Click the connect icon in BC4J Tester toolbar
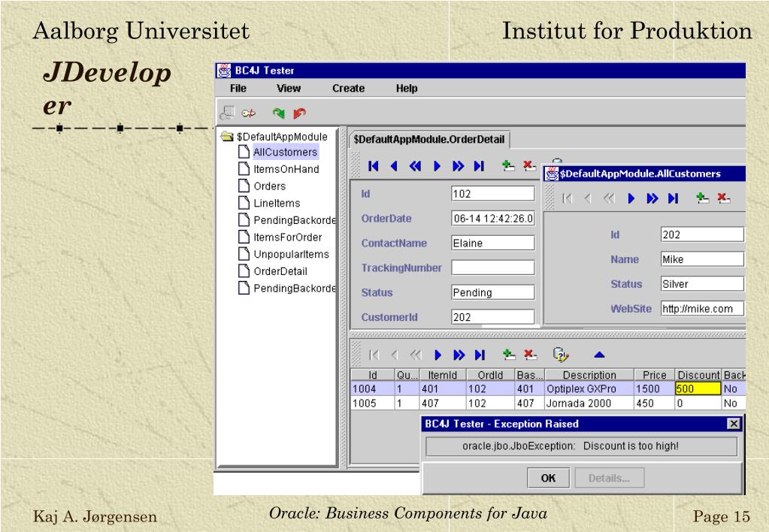Viewport: 769px width, 532px height. pos(227,113)
